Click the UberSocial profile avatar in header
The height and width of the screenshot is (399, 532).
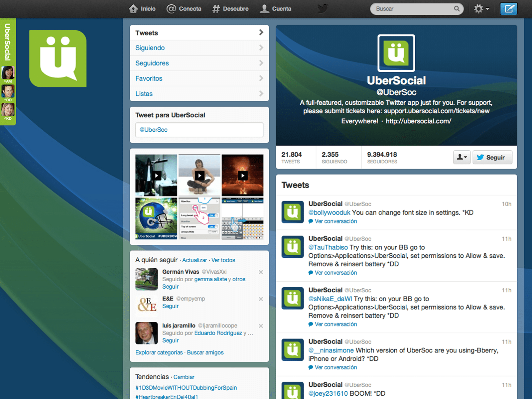click(396, 53)
